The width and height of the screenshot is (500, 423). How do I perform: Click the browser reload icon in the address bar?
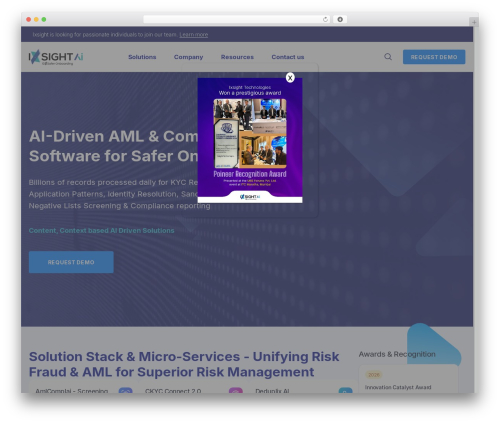[x=325, y=19]
